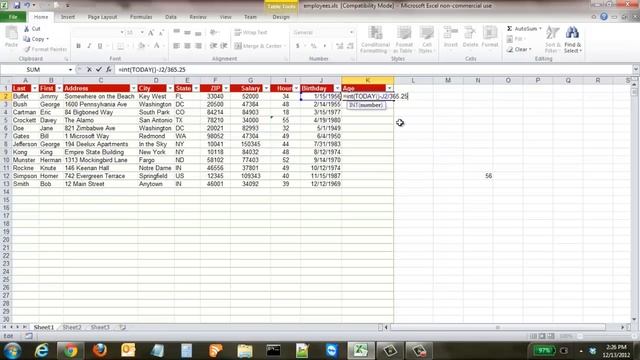
Task: Open the Salary column filter dropdown
Action: pyautogui.click(x=266, y=89)
